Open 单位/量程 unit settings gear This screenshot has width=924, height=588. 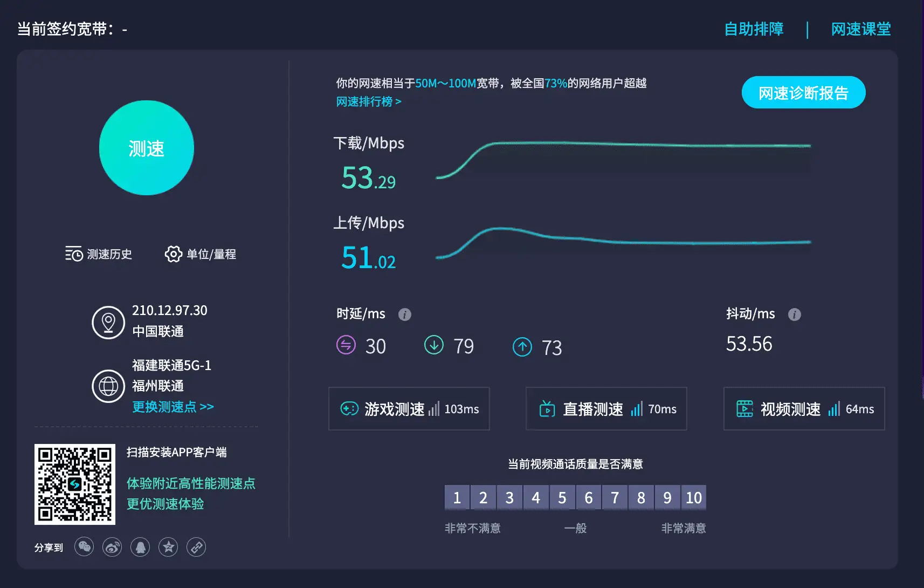[200, 254]
